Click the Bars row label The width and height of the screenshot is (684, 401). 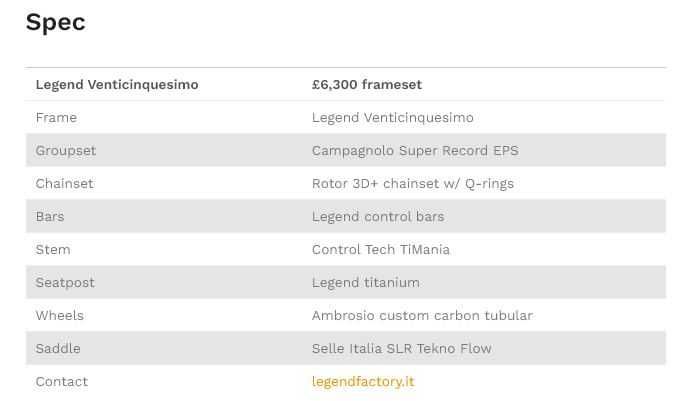(50, 217)
